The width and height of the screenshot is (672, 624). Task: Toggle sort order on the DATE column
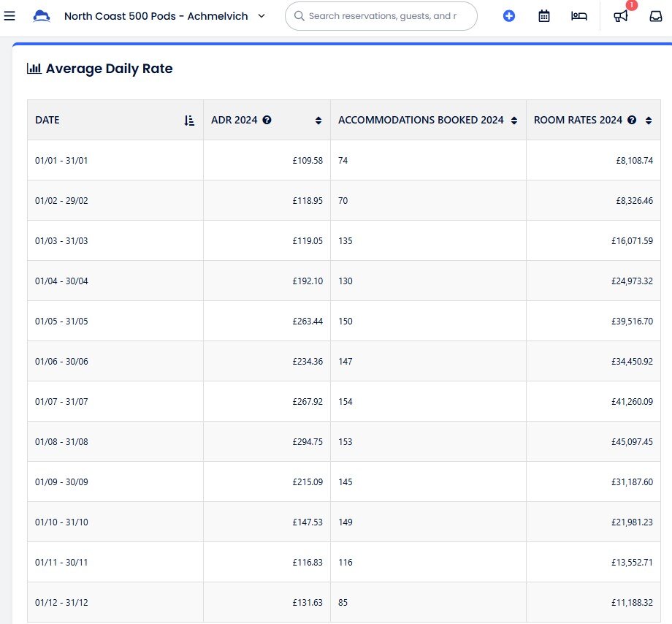click(x=189, y=121)
